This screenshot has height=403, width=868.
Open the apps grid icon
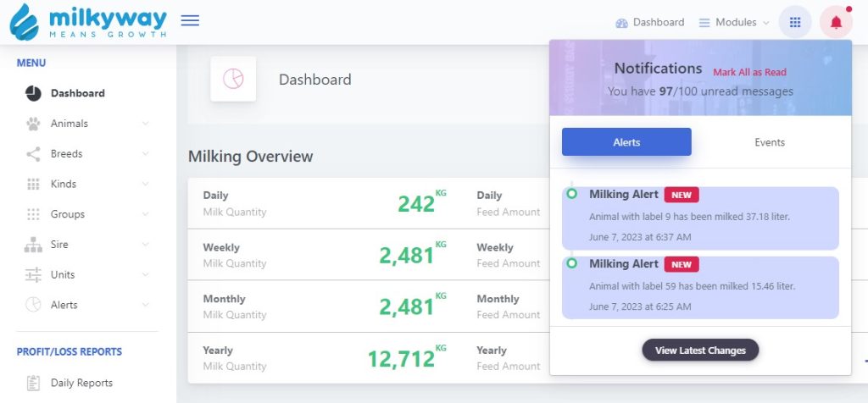(794, 23)
